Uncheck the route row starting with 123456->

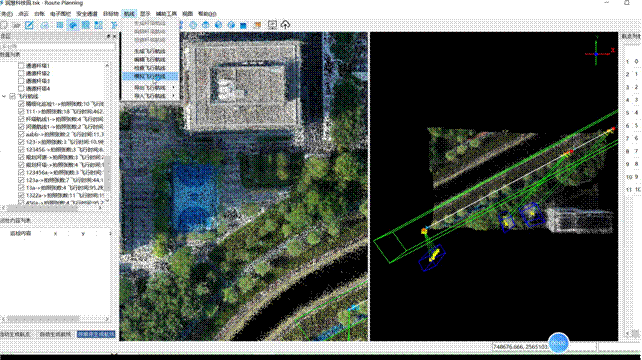[21, 149]
